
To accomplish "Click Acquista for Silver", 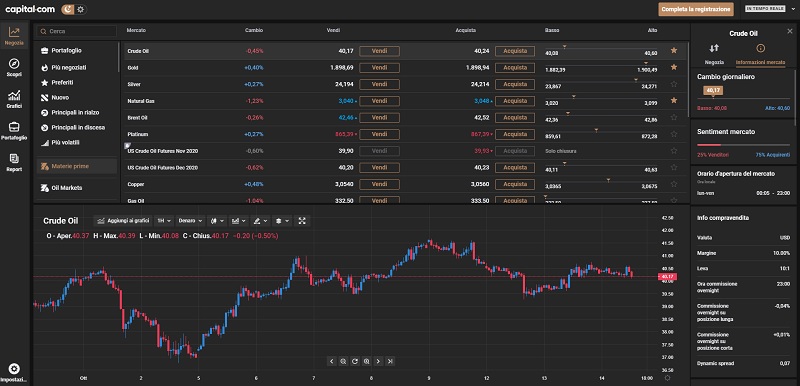I will point(515,84).
